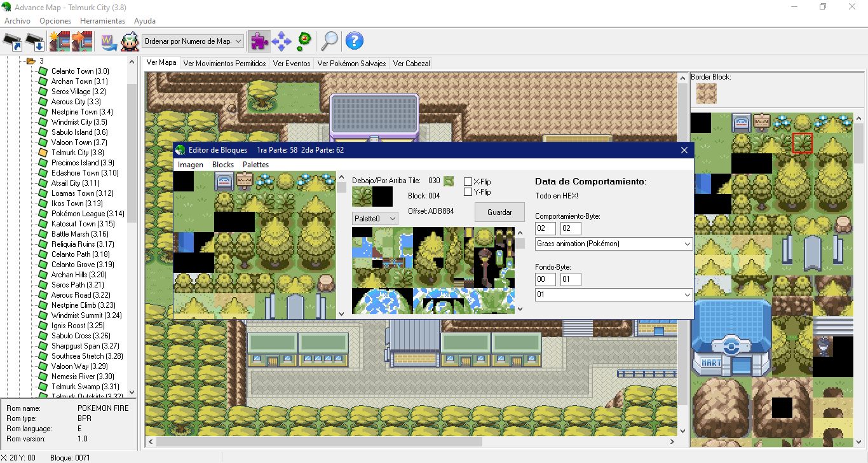Click the trainer character sprite icon
The image size is (868, 463).
[x=130, y=42]
